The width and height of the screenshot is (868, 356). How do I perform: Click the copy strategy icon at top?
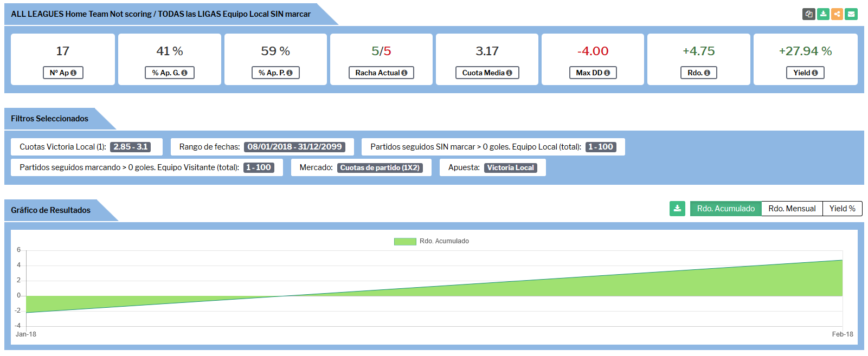[809, 14]
